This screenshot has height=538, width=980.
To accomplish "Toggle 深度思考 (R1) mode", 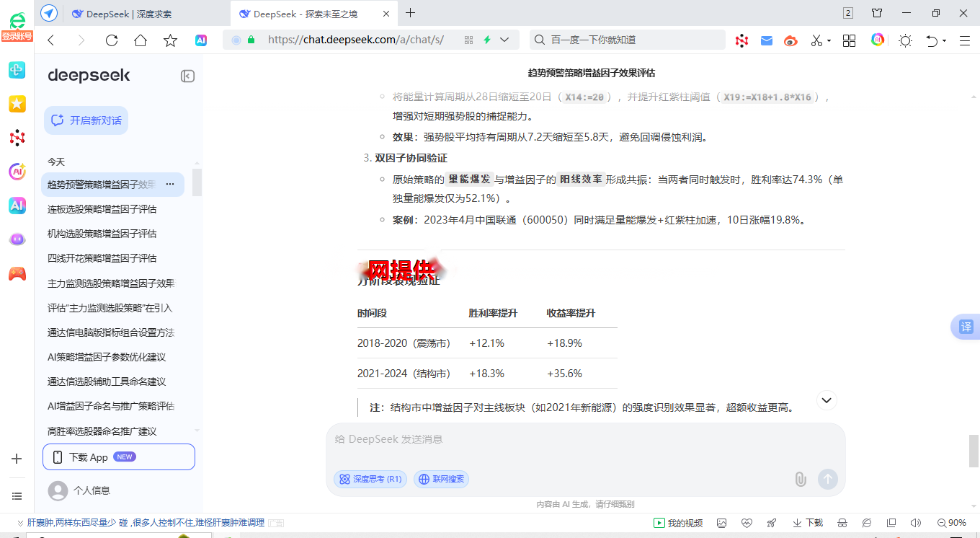I will tap(370, 479).
